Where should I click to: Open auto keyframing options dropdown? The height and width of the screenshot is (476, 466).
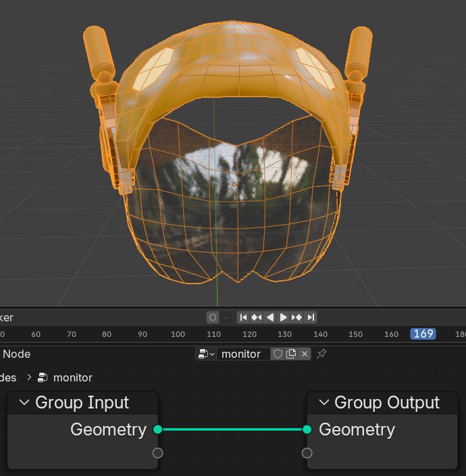pos(226,317)
